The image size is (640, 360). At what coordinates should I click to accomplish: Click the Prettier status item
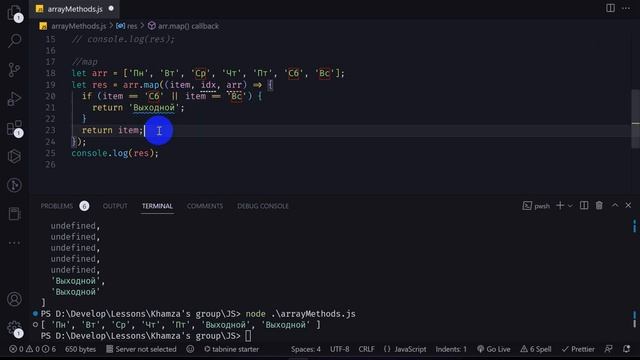point(578,349)
